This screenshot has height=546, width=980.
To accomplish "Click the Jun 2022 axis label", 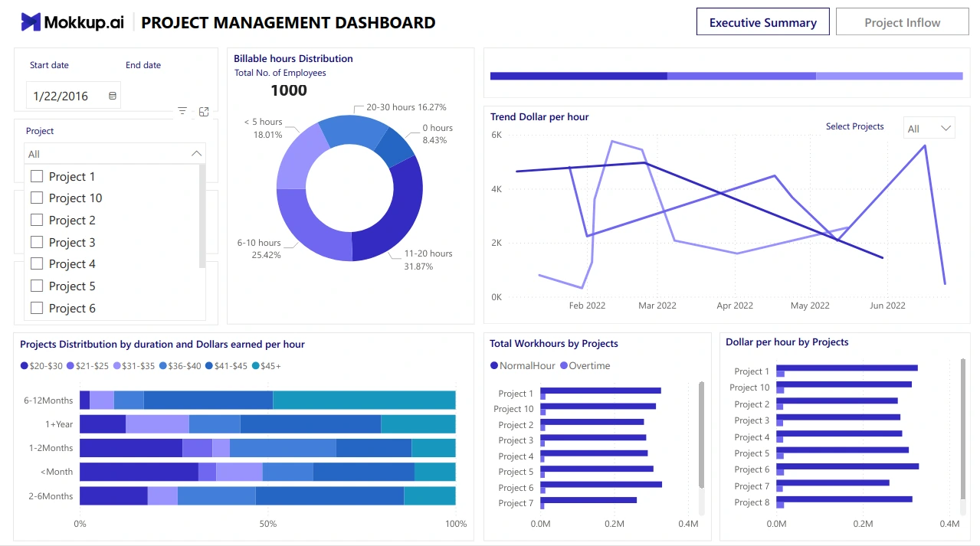I will point(887,306).
